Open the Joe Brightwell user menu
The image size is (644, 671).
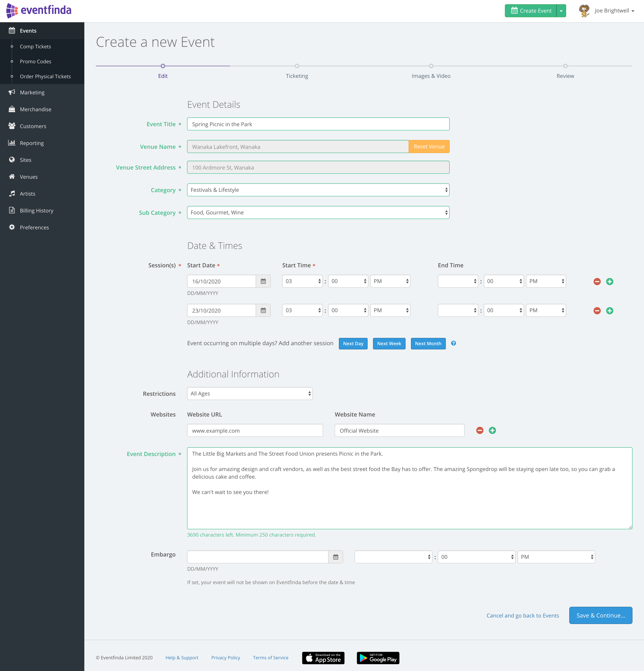point(614,11)
